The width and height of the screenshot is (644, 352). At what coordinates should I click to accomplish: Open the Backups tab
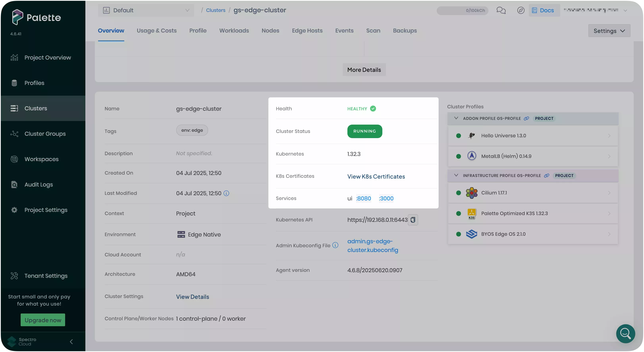pyautogui.click(x=405, y=31)
